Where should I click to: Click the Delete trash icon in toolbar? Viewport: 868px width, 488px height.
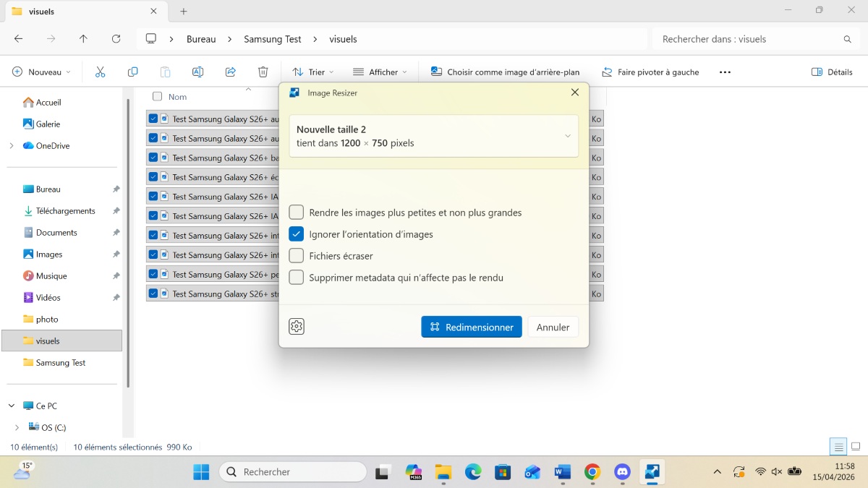tap(263, 72)
